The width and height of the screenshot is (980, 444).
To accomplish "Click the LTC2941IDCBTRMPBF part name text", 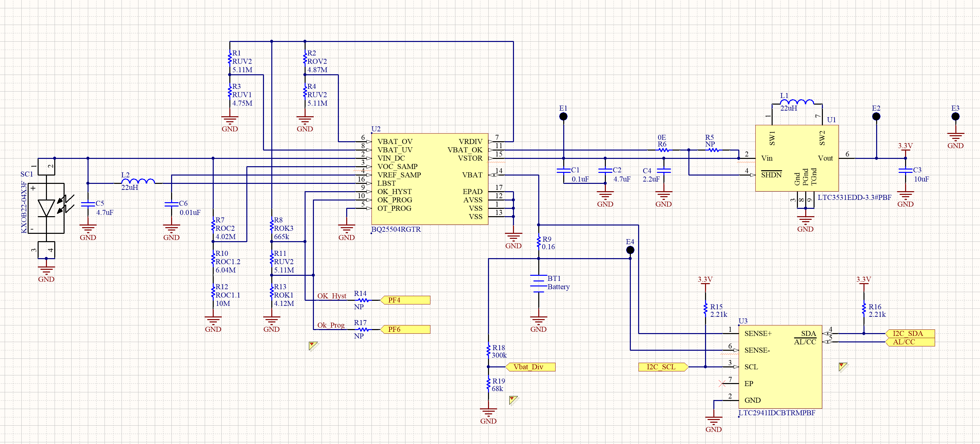I will tap(777, 413).
